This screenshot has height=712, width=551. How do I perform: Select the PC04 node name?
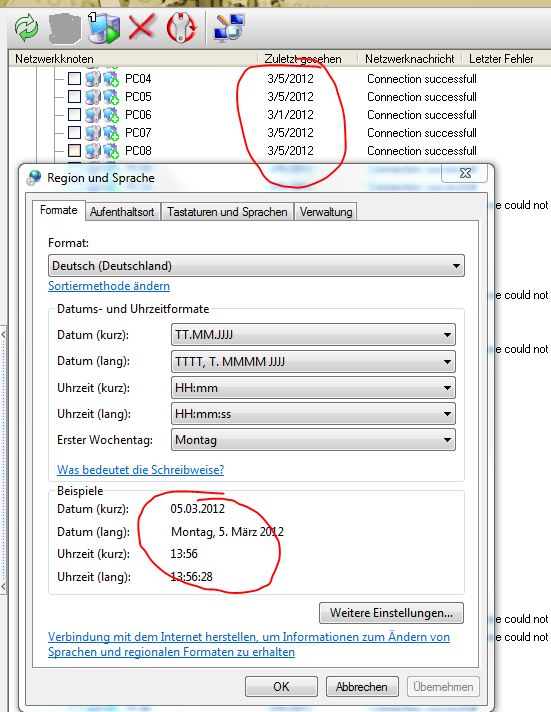138,79
